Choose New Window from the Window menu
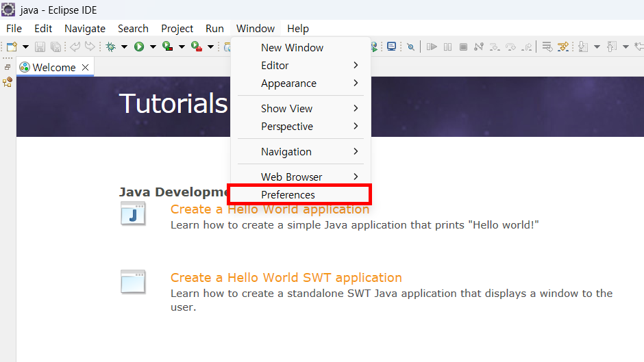This screenshot has height=362, width=644. 301,48
